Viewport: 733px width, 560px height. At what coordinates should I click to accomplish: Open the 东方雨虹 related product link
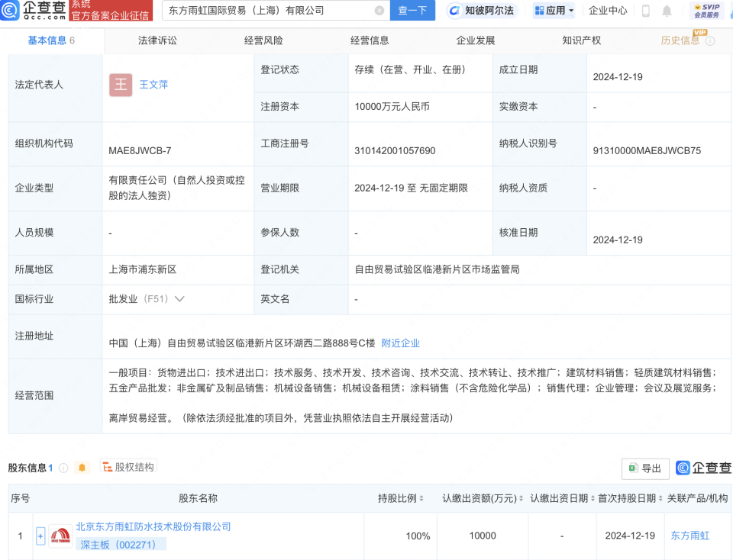coord(690,536)
